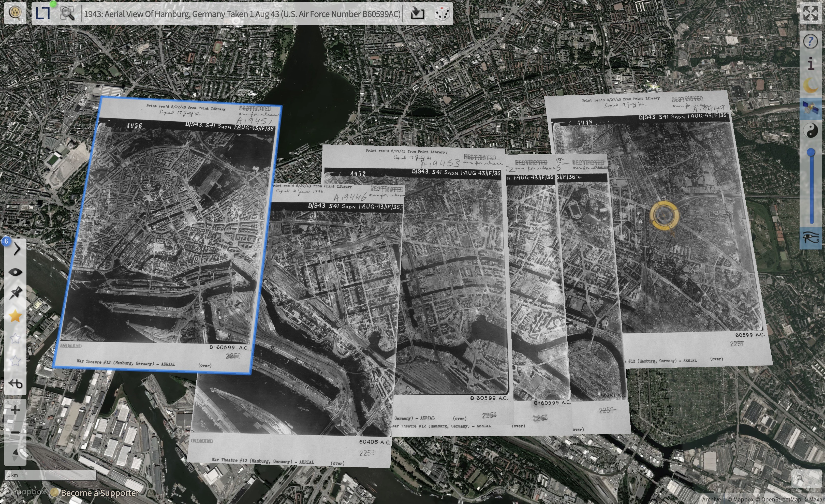825x504 pixels.
Task: Toggle satellite basemap with the satellite icon
Action: tap(811, 109)
